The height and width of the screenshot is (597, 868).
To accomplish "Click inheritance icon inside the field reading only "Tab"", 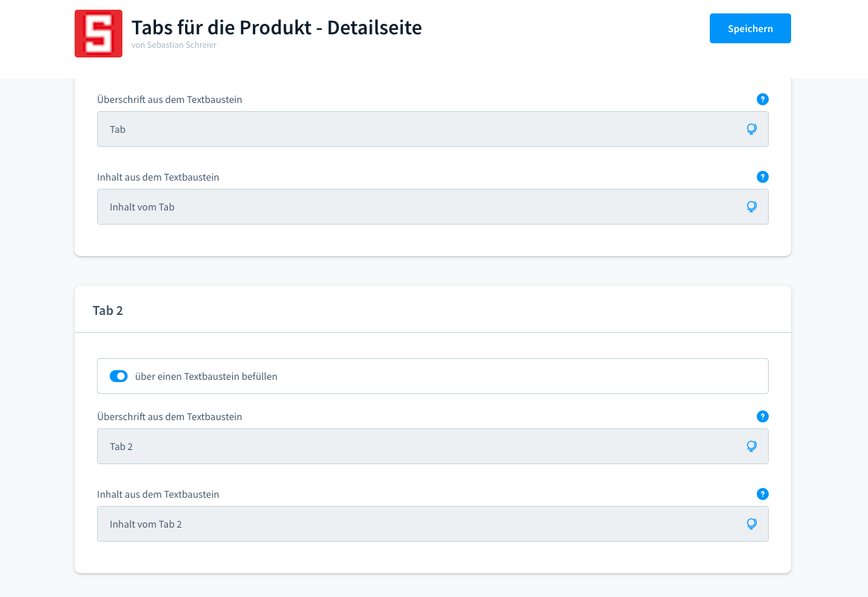I will click(752, 129).
